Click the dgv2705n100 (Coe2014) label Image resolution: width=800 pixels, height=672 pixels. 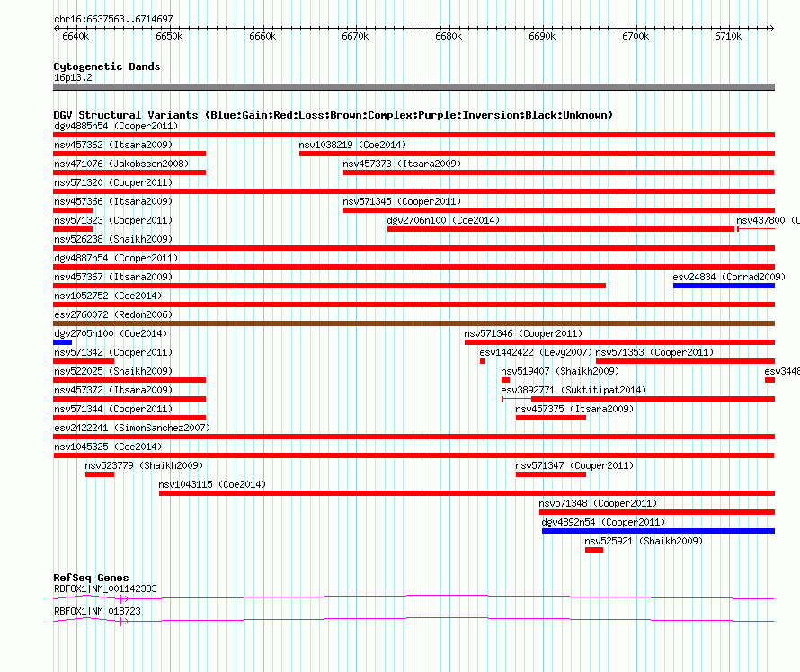(x=111, y=333)
